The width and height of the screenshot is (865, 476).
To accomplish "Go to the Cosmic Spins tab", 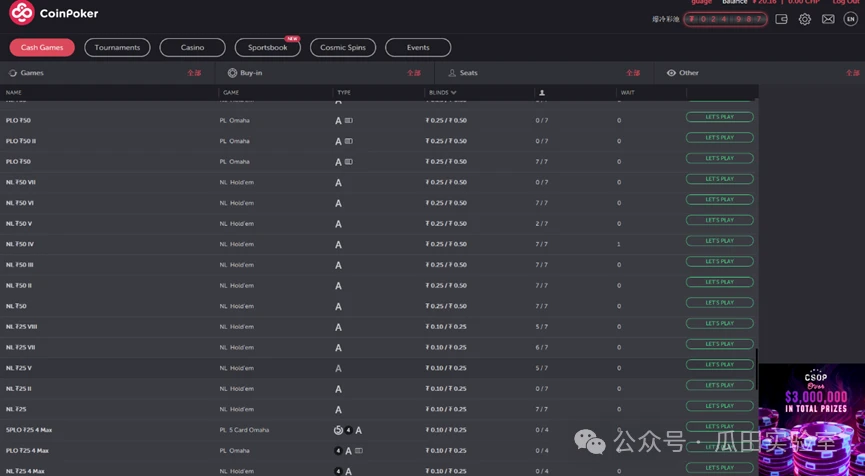I will [x=343, y=48].
